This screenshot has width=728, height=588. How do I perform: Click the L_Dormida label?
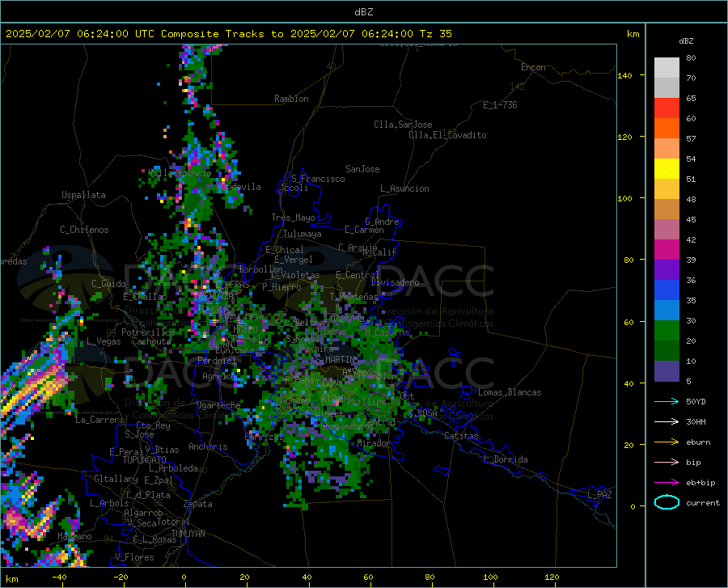click(506, 459)
